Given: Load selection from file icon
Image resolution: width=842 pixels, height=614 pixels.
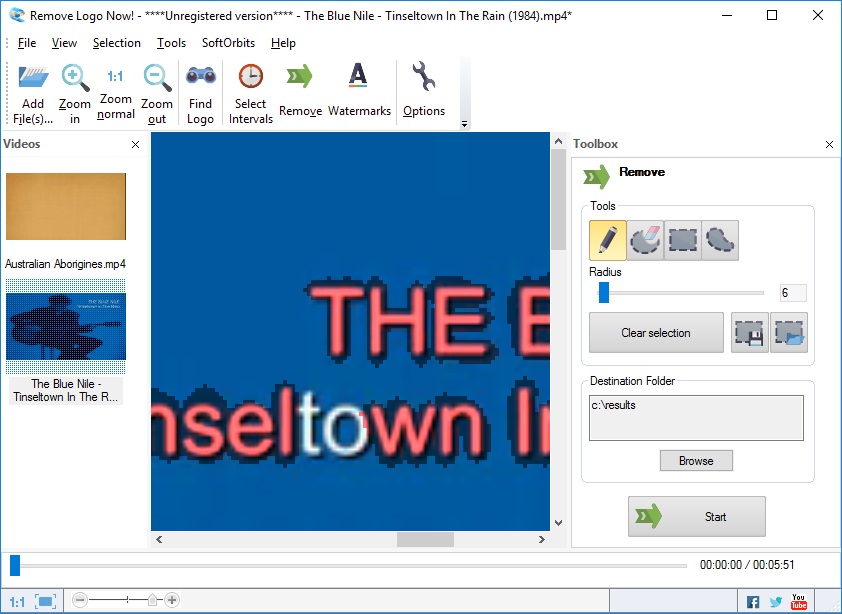Looking at the screenshot, I should tap(789, 333).
